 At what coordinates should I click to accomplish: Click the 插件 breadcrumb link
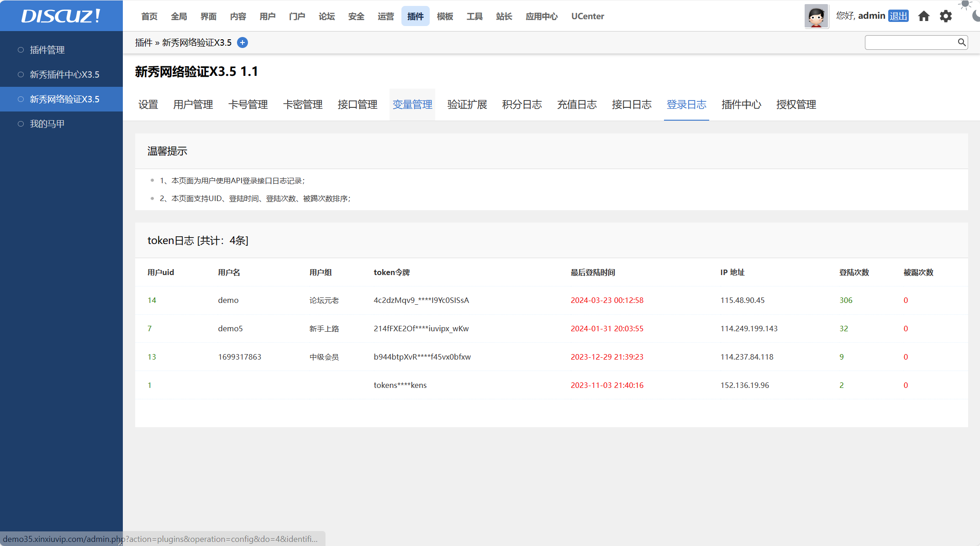143,42
